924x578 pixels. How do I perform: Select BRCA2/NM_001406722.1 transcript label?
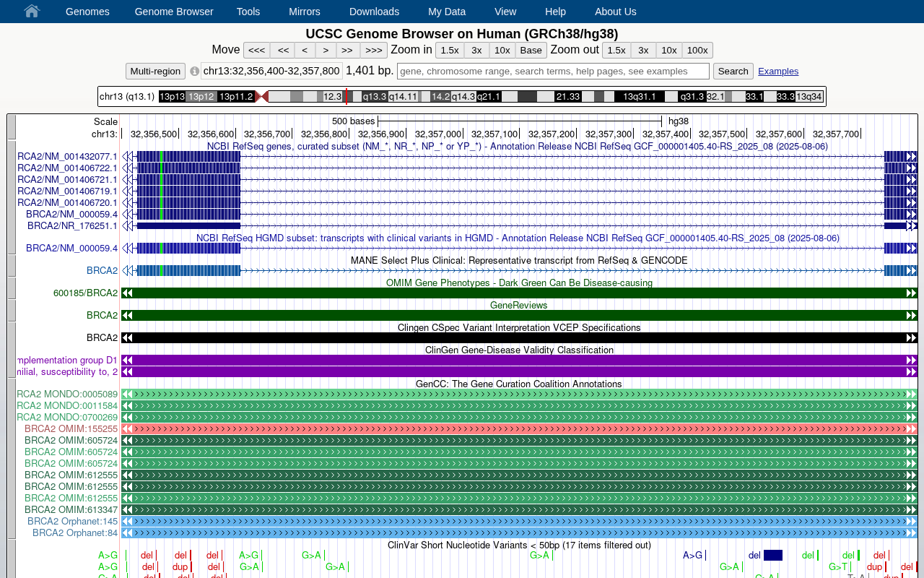click(67, 168)
